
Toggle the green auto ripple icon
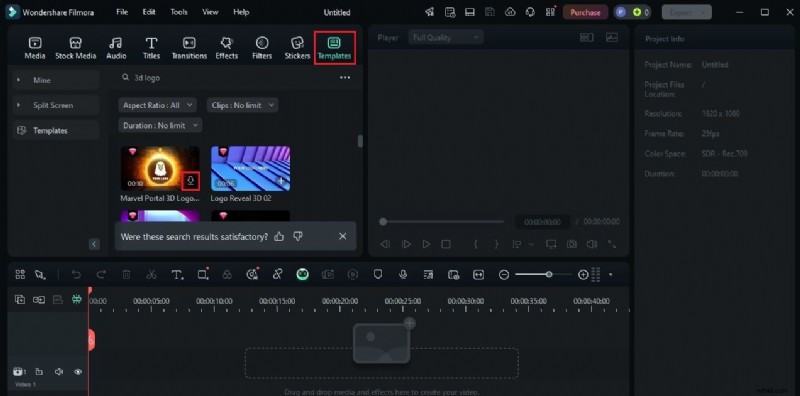coord(77,300)
